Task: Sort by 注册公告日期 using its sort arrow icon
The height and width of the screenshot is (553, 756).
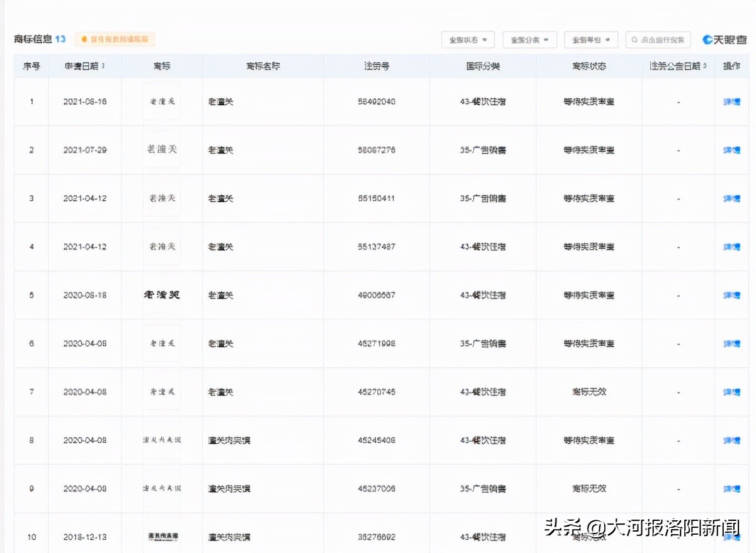Action: [704, 66]
